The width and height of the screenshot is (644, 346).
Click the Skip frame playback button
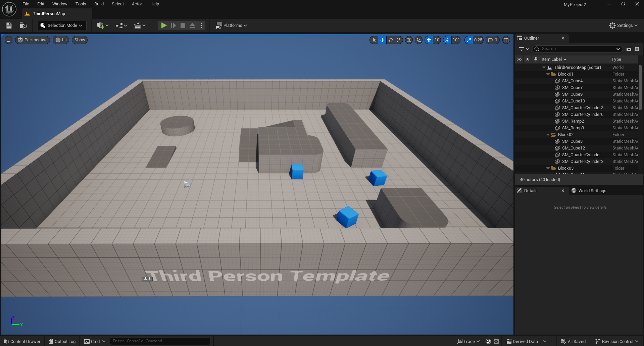click(x=174, y=26)
